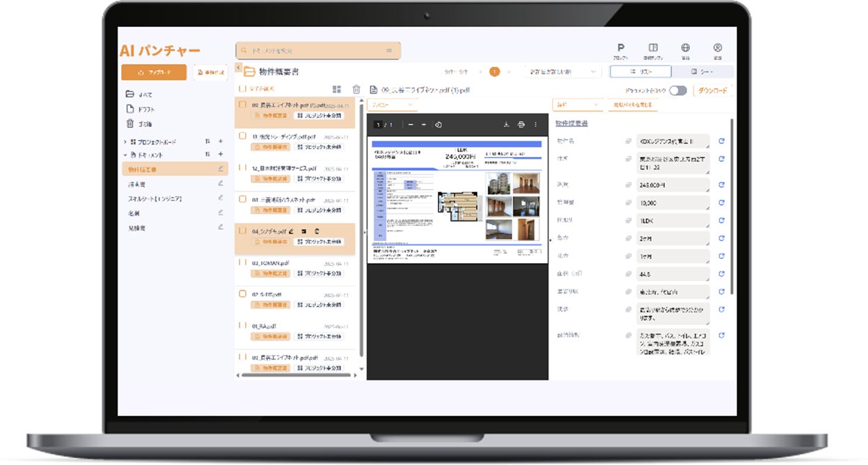Select the リスト view tab

640,72
